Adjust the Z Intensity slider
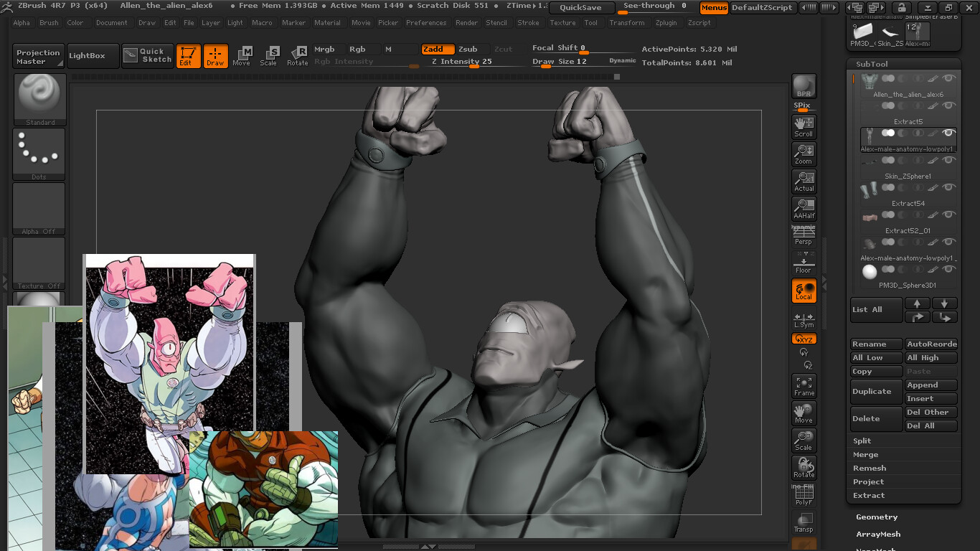 tap(473, 62)
